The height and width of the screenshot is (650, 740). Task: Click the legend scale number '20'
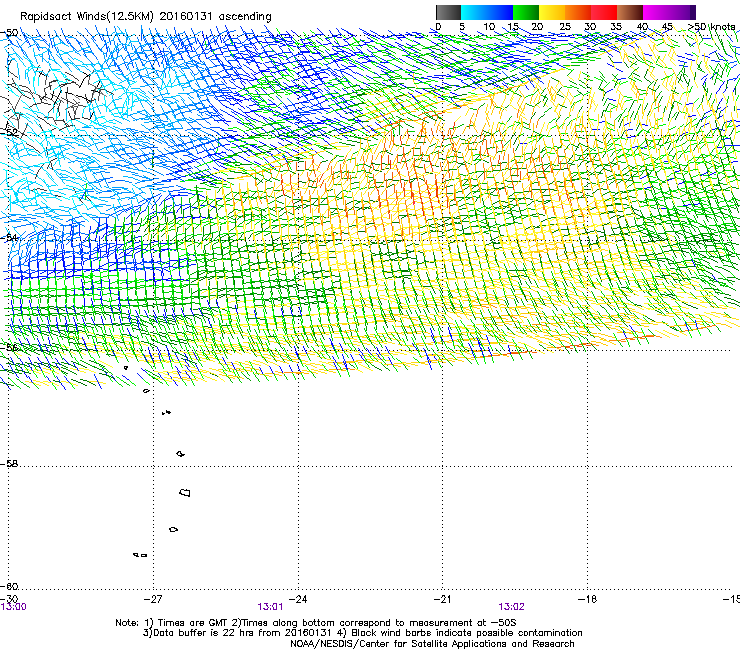click(x=537, y=27)
